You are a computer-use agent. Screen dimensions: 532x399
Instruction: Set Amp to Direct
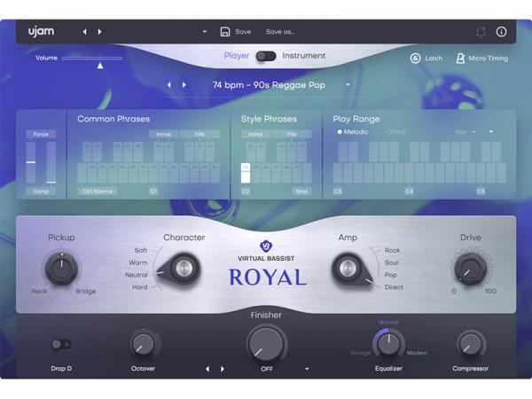tap(394, 287)
